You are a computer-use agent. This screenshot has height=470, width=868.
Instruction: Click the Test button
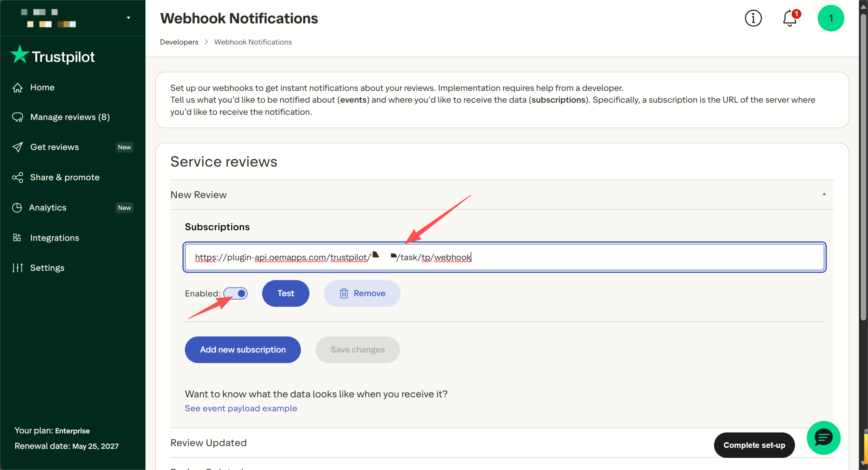point(285,293)
